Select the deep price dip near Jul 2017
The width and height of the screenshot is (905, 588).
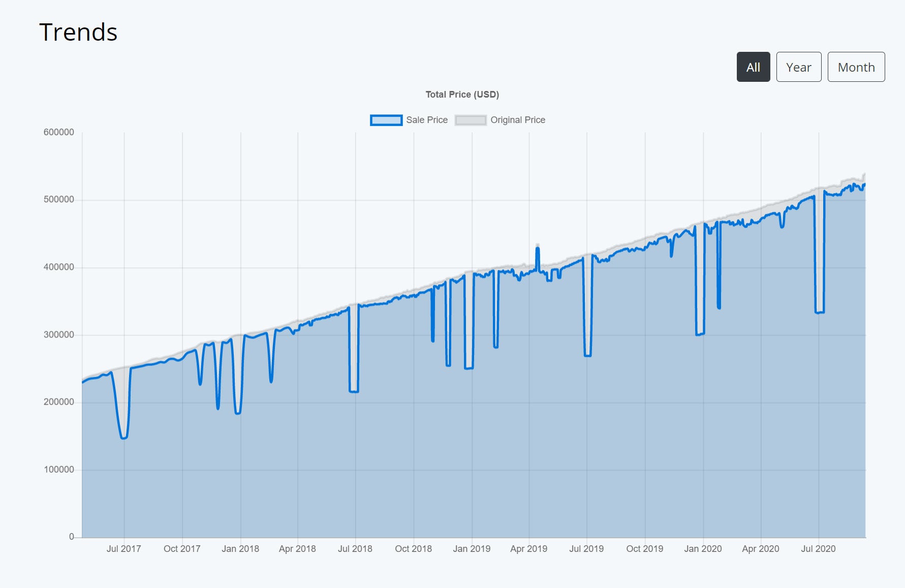tap(123, 437)
